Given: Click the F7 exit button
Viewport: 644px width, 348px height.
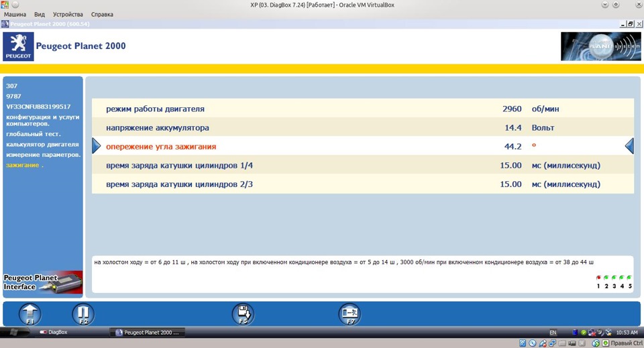Looking at the screenshot, I should [350, 314].
